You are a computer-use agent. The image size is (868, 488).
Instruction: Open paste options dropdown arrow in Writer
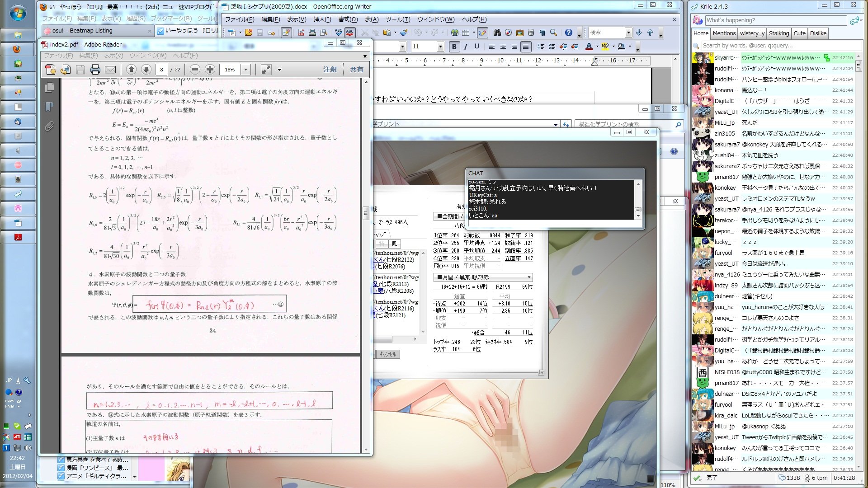tap(395, 33)
